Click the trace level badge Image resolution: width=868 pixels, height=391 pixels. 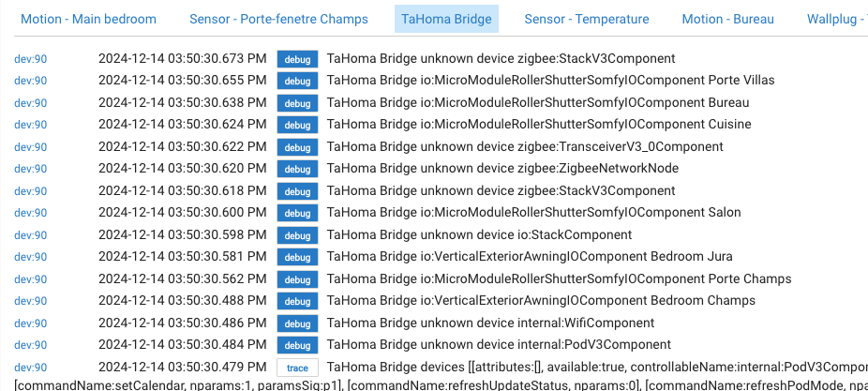[x=297, y=368]
